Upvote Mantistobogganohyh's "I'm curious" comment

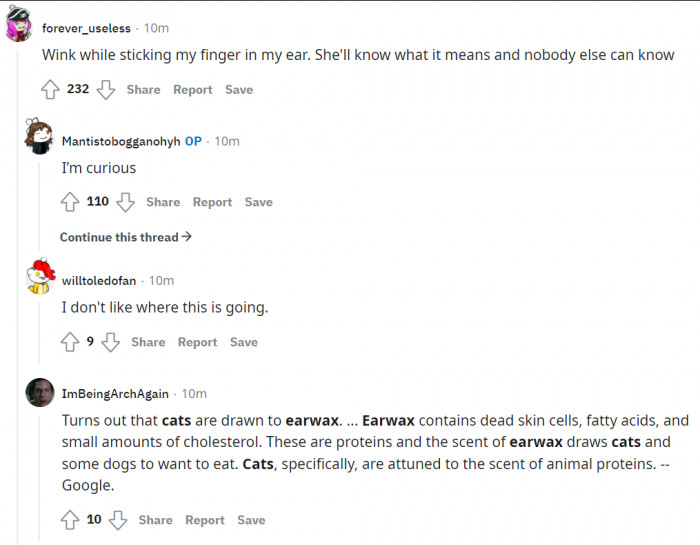point(70,202)
